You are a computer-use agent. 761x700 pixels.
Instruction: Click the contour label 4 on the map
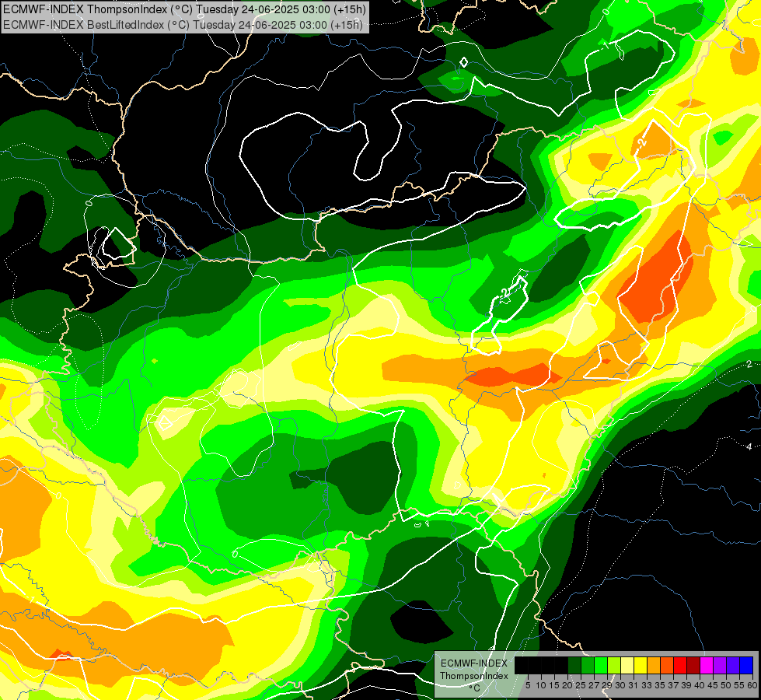[x=749, y=446]
